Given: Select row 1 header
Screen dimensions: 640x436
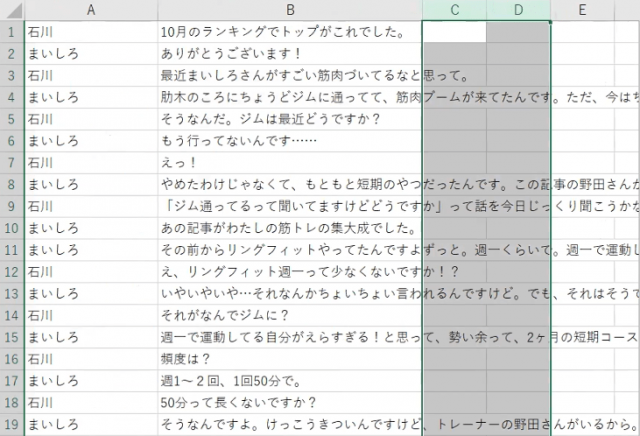Looking at the screenshot, I should click(x=10, y=32).
